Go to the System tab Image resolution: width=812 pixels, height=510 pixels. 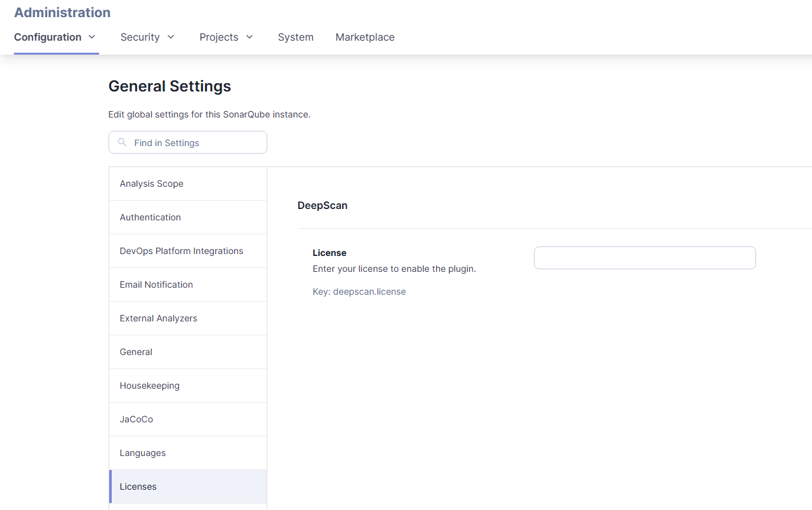pos(296,37)
